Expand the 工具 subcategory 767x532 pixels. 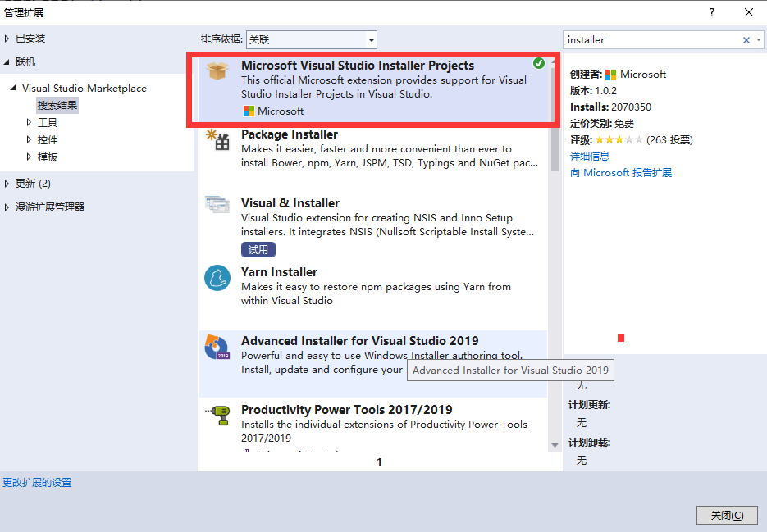click(x=29, y=123)
